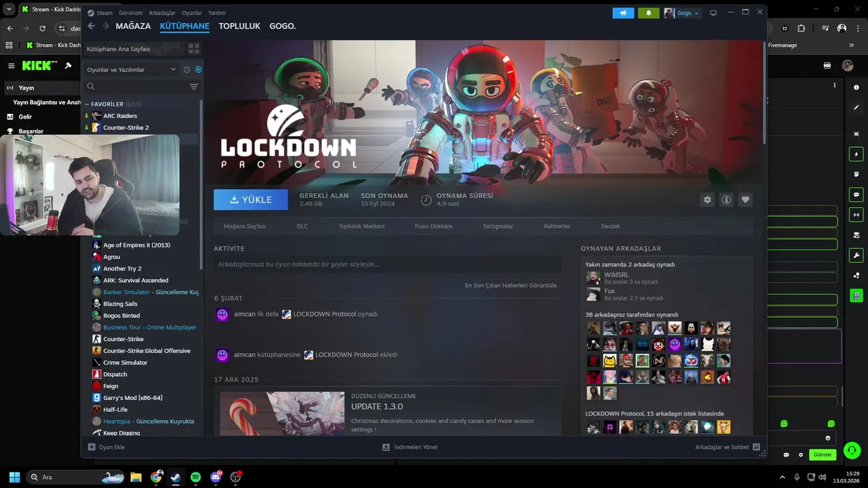Image resolution: width=868 pixels, height=488 pixels.
Task: Open game settings gear for Lockdown Protocol
Action: [x=707, y=200]
